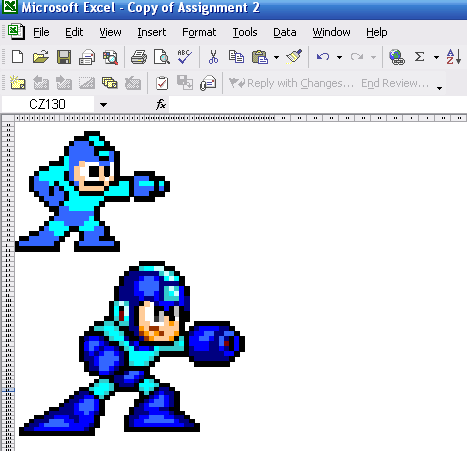Image resolution: width=467 pixels, height=451 pixels.
Task: Click the Send to Mail Recipient icon
Action: point(208,83)
